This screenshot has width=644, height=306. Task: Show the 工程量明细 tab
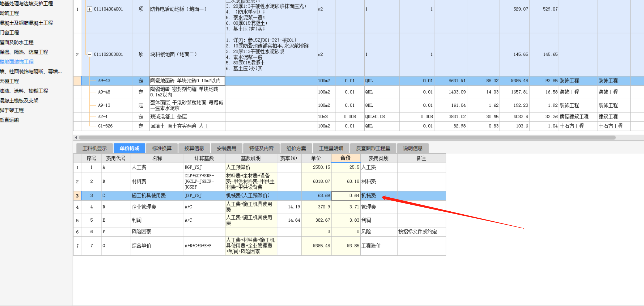coord(331,148)
